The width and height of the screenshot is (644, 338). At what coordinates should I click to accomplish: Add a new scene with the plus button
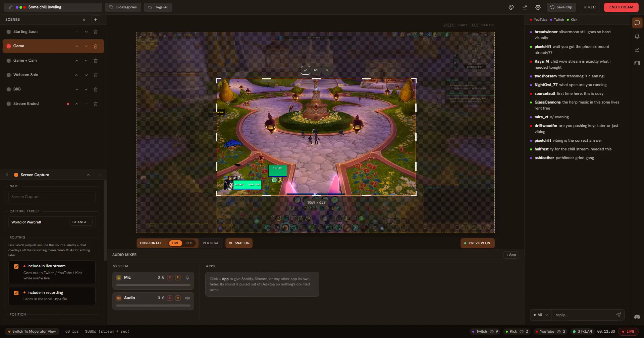pos(96,20)
